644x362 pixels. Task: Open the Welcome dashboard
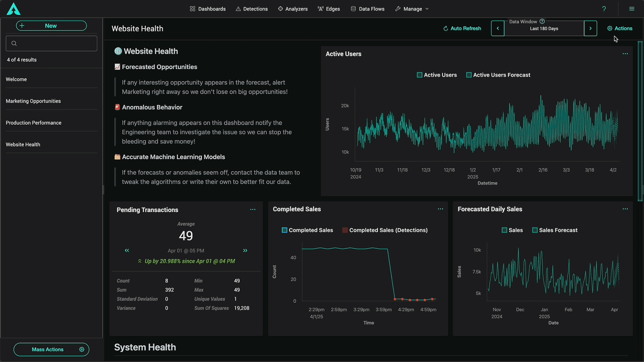pos(52,79)
